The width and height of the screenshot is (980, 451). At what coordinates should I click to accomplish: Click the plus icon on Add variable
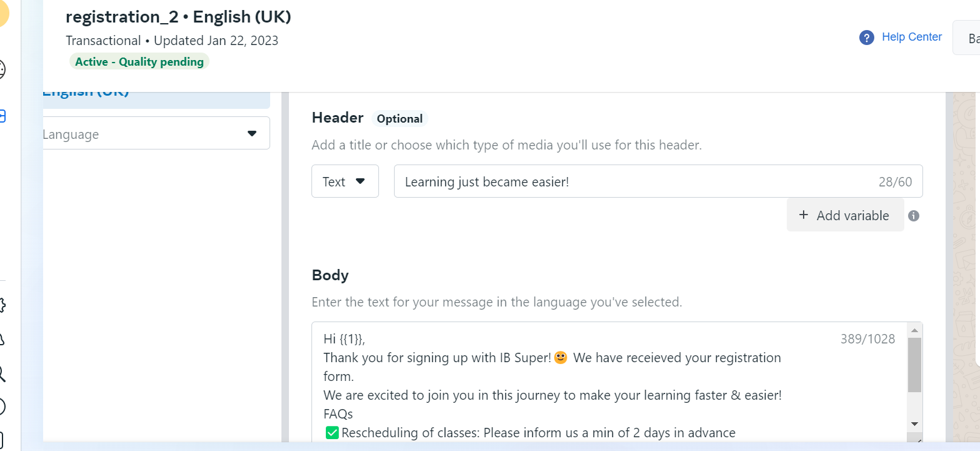[x=804, y=215]
